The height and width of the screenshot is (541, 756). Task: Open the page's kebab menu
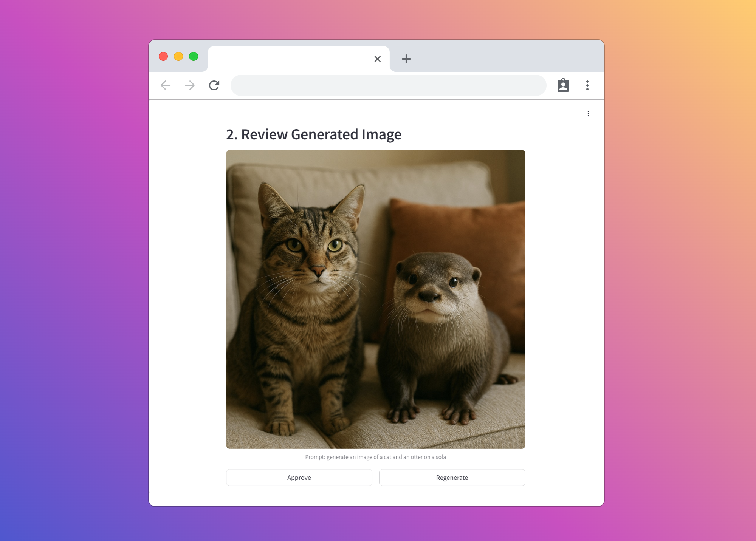pos(588,114)
